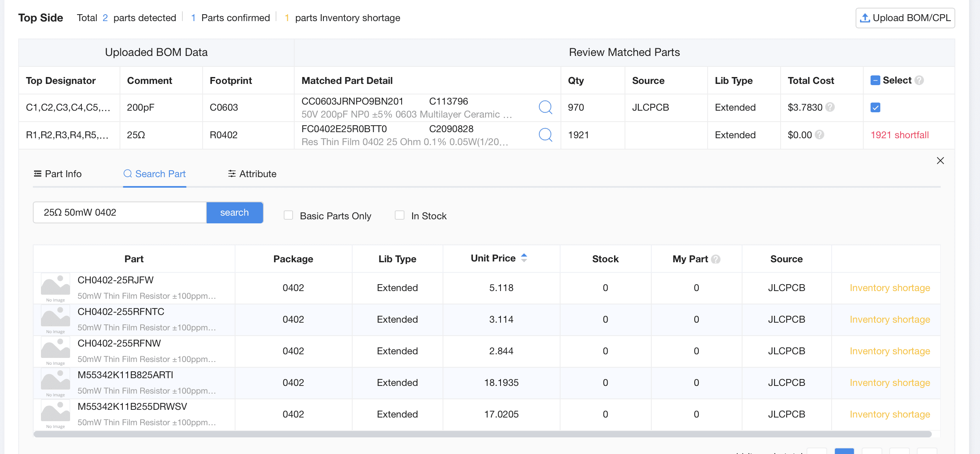Click help icon beside $0.00 total cost
Screen dimensions: 980x454
(820, 135)
